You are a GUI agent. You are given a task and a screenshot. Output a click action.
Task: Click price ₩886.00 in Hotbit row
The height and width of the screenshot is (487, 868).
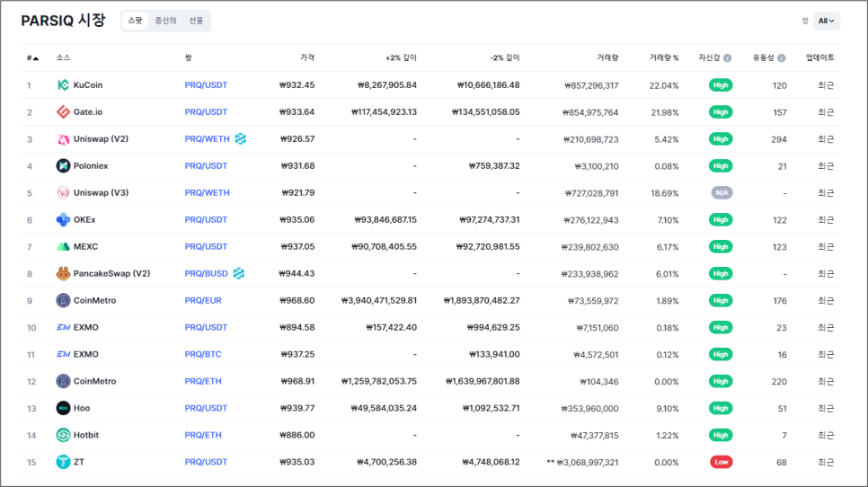point(297,435)
